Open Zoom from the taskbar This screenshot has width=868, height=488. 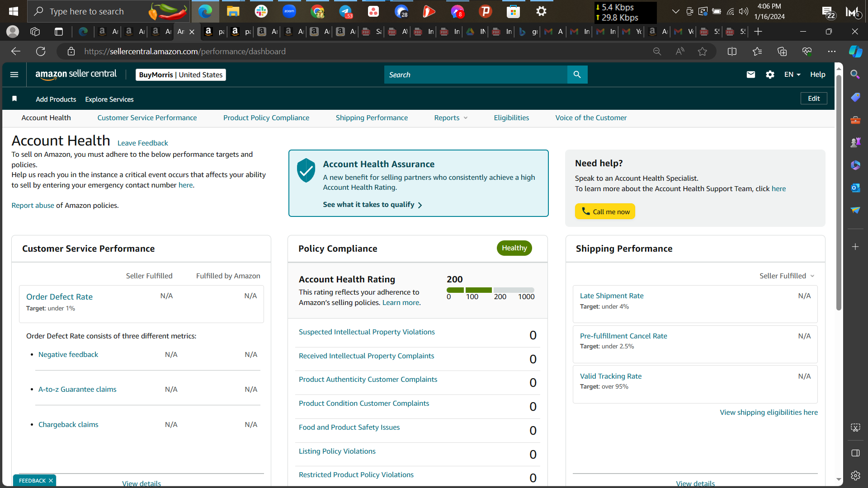(x=289, y=11)
